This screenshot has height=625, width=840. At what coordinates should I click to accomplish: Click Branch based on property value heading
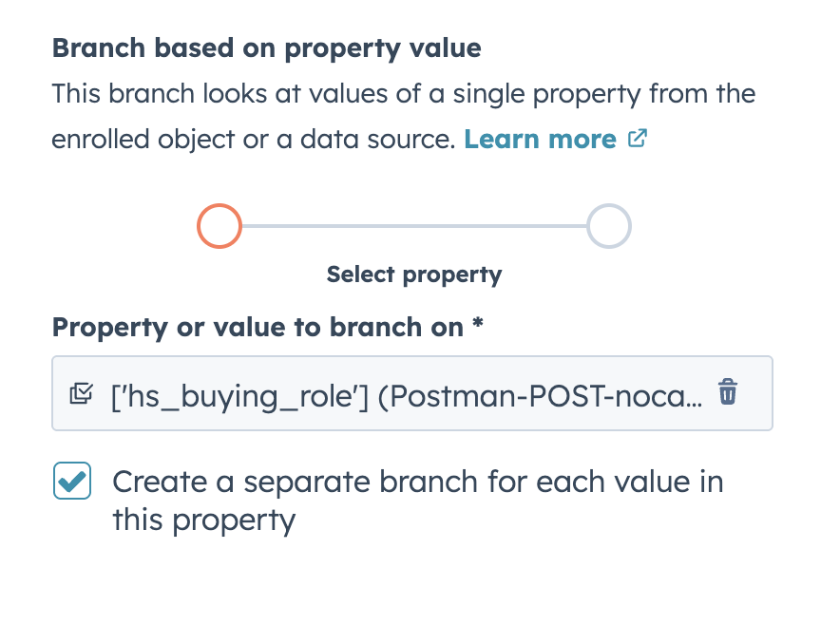[266, 47]
